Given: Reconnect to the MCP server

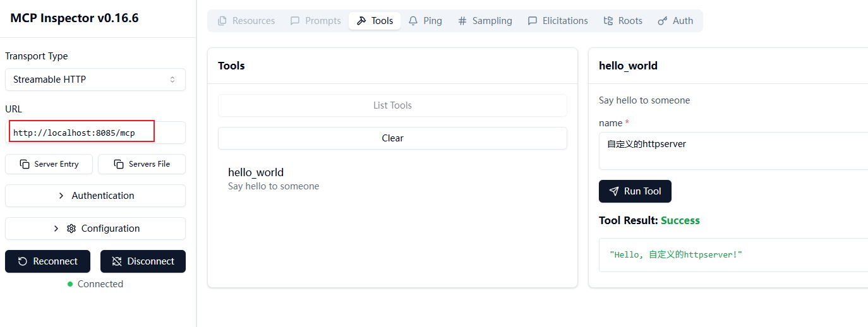Looking at the screenshot, I should tap(47, 261).
